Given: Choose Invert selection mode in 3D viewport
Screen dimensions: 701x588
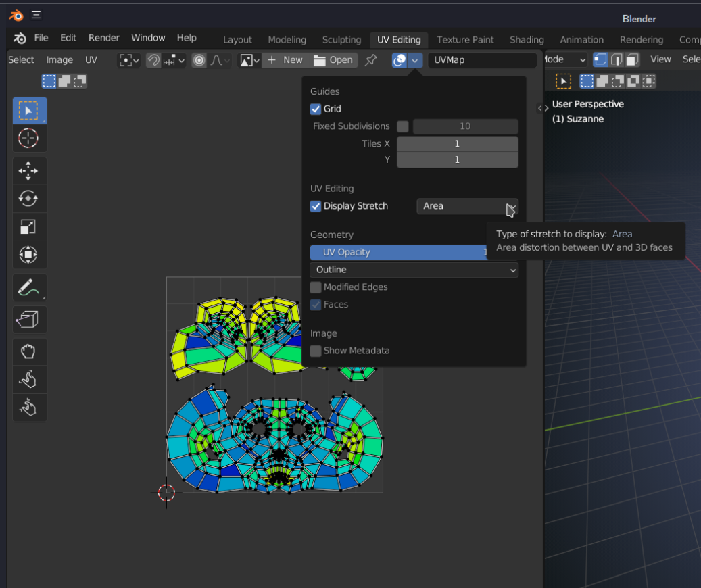Looking at the screenshot, I should coord(633,81).
